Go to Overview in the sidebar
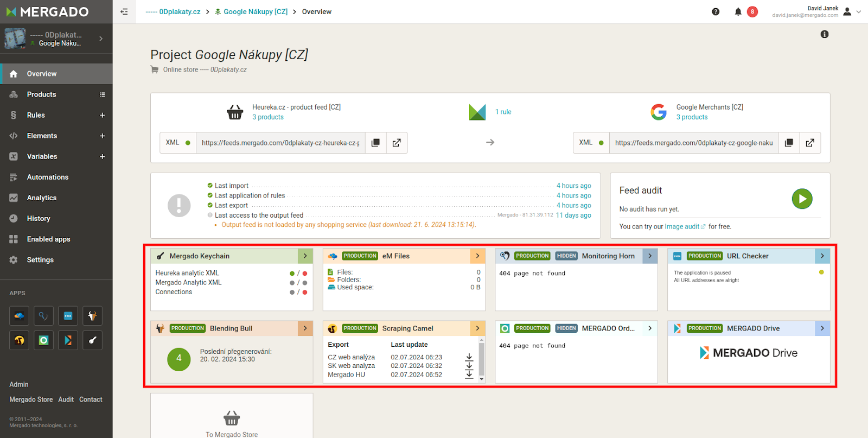The image size is (868, 438). pos(56,74)
